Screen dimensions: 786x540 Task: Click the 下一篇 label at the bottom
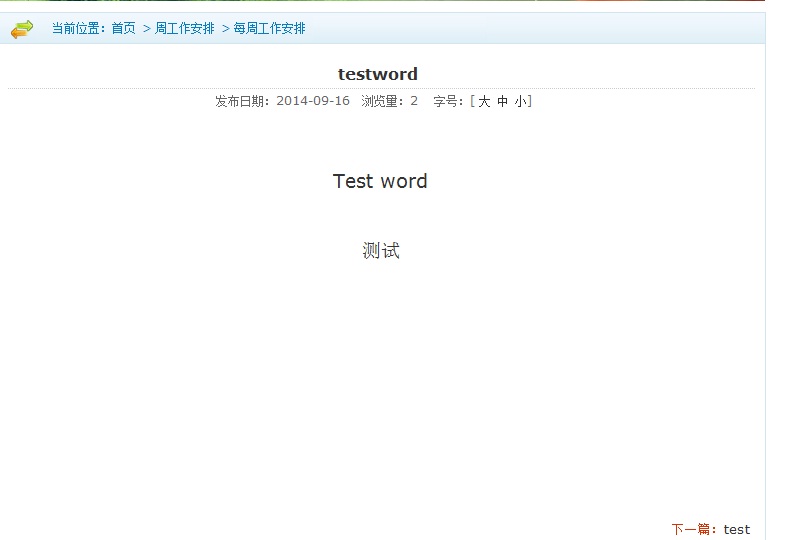pyautogui.click(x=694, y=529)
